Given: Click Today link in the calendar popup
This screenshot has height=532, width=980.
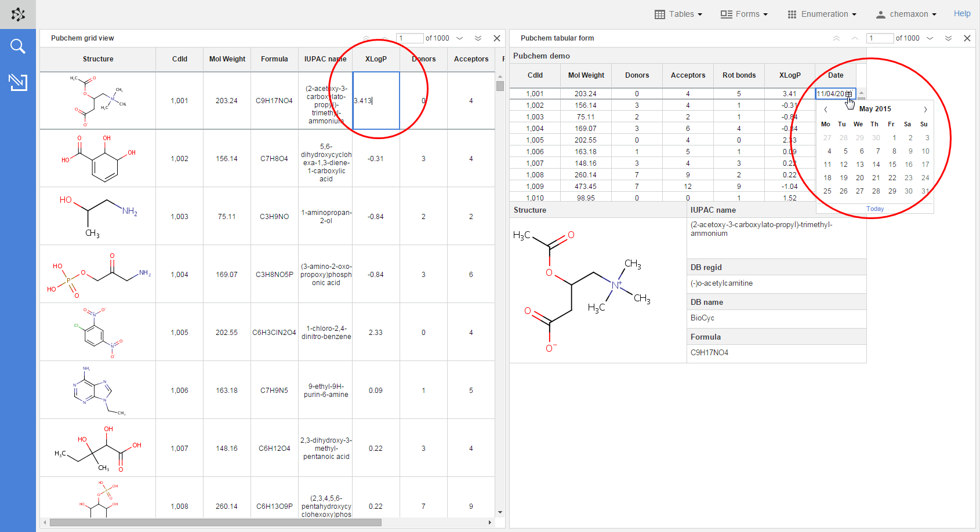Looking at the screenshot, I should tap(875, 209).
